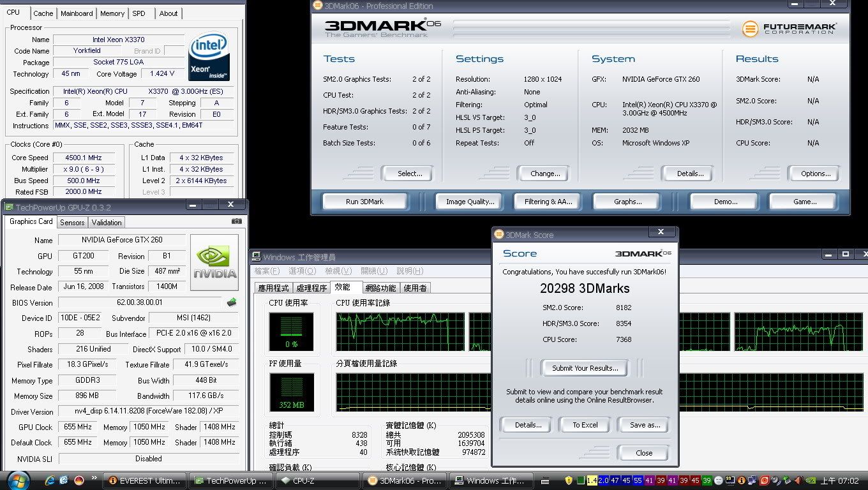Screen dimensions: 868x490
Task: Click the GPU-Z camera screenshot icon
Action: click(x=237, y=221)
